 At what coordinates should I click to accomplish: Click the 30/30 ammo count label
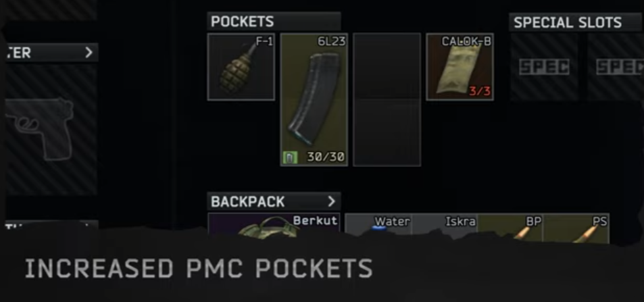(x=325, y=157)
